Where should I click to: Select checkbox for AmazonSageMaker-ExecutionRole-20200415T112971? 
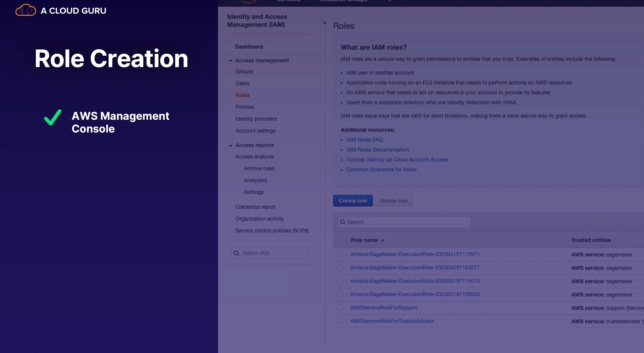[x=340, y=254]
